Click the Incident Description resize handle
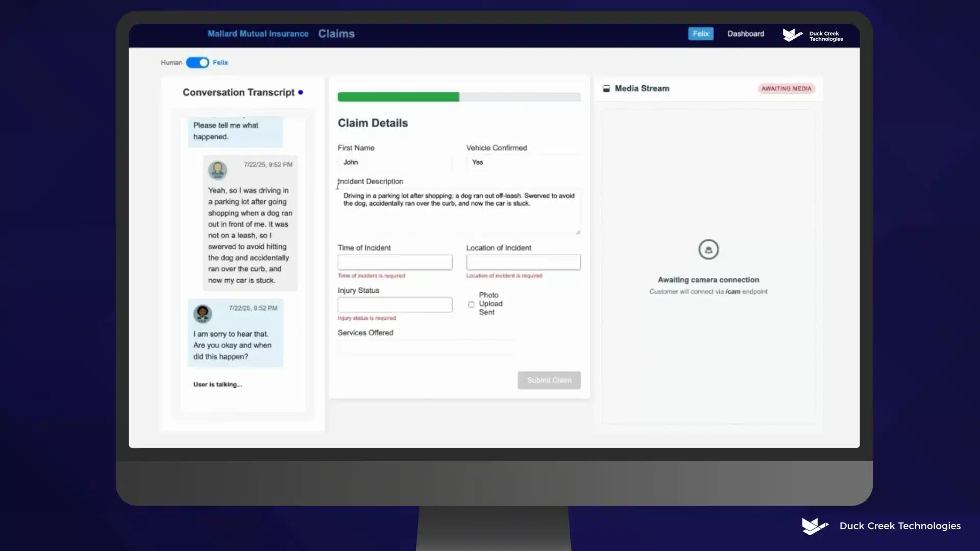Screen dimensions: 980x551 click(578, 232)
